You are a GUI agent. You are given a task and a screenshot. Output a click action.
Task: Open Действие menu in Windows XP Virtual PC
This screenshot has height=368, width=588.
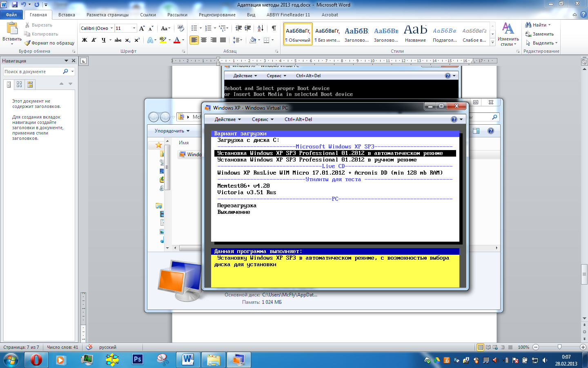228,119
